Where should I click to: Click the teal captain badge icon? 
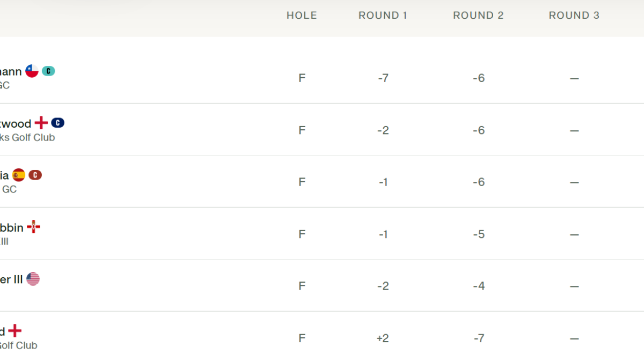point(48,71)
